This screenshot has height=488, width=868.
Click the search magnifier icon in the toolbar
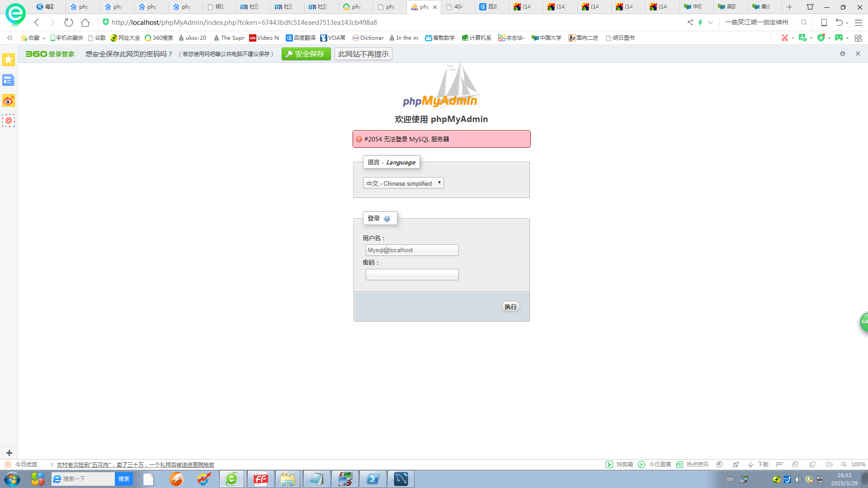(804, 22)
